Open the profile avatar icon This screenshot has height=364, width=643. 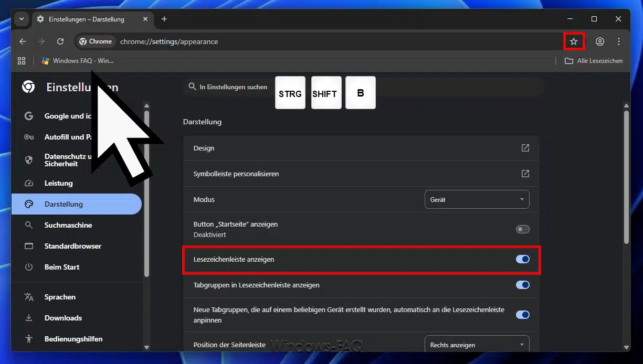pyautogui.click(x=600, y=41)
